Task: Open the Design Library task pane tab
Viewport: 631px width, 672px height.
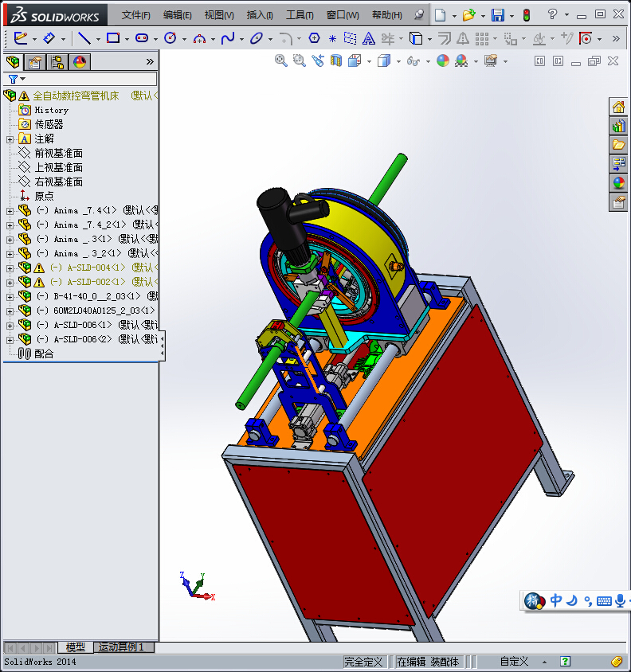Action: click(x=618, y=126)
